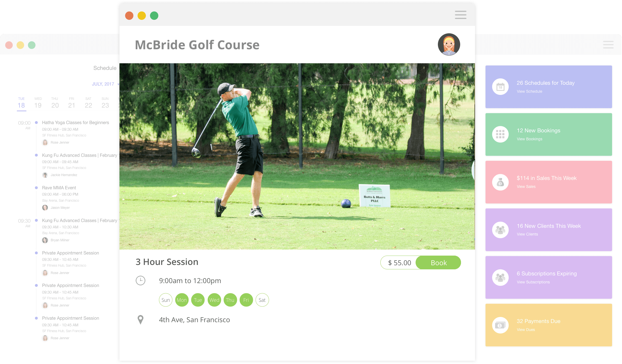622x364 pixels.
Task: Toggle the Sat day selector
Action: pos(262,300)
